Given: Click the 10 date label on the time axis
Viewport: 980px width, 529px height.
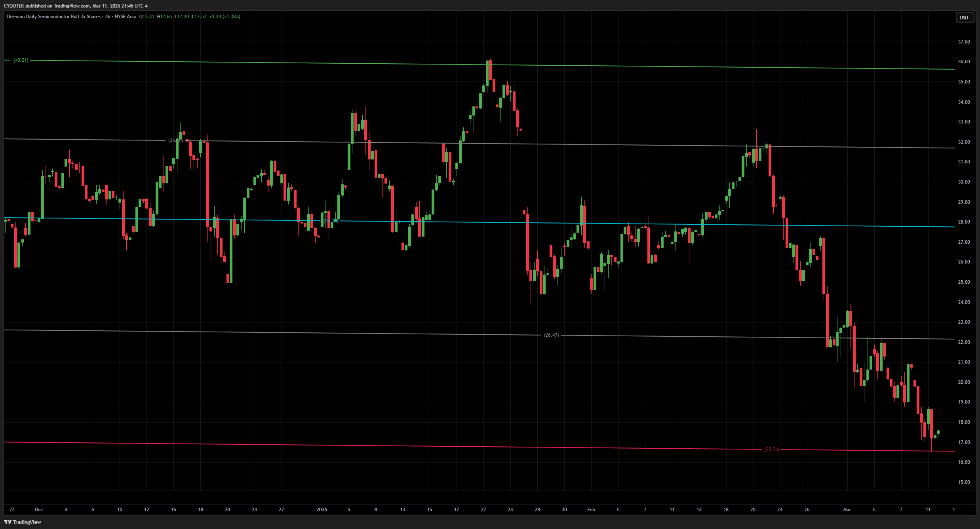Looking at the screenshot, I should 120,510.
